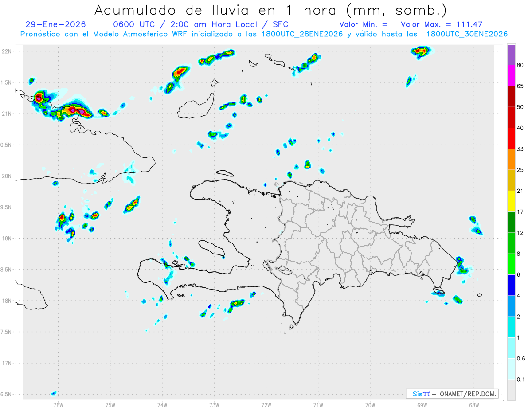This screenshot has width=532, height=411.
Task: Click the '22N' latitude axis label
Action: (7, 51)
